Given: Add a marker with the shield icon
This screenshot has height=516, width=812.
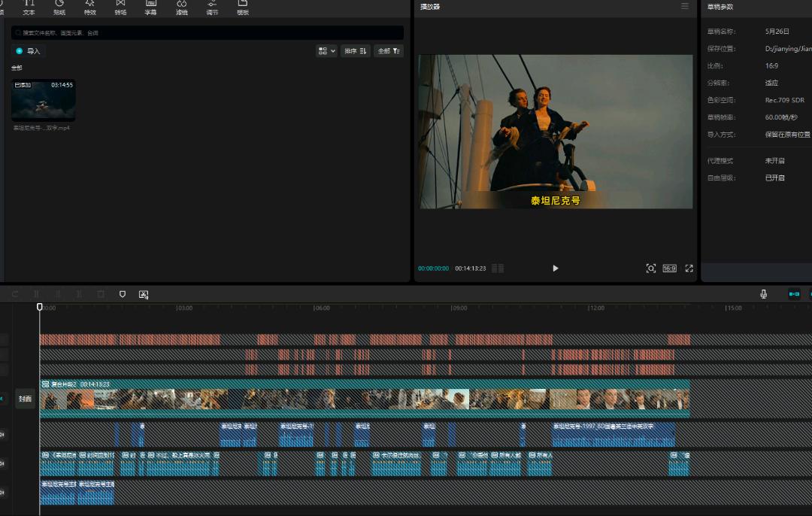Looking at the screenshot, I should coord(123,294).
